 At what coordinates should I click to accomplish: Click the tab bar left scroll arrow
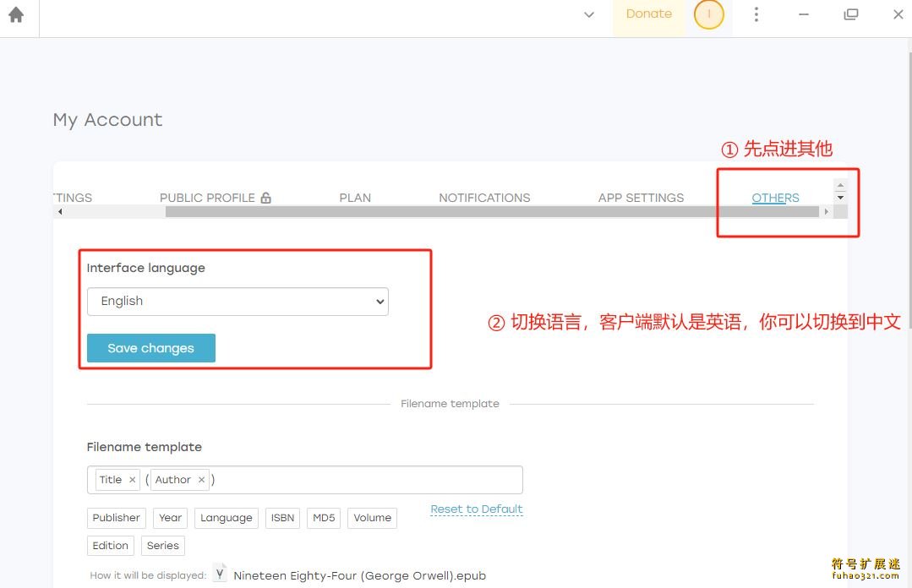tap(60, 212)
